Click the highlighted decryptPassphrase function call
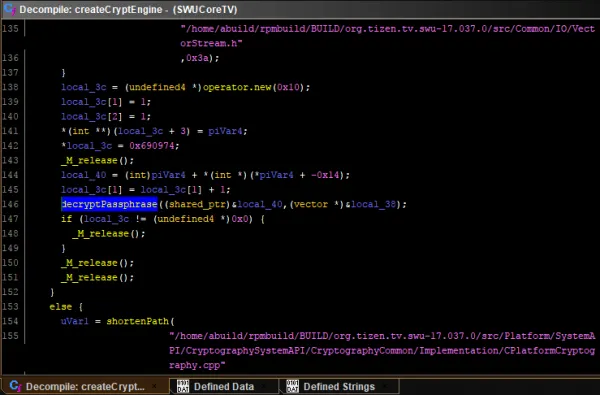 click(x=109, y=204)
